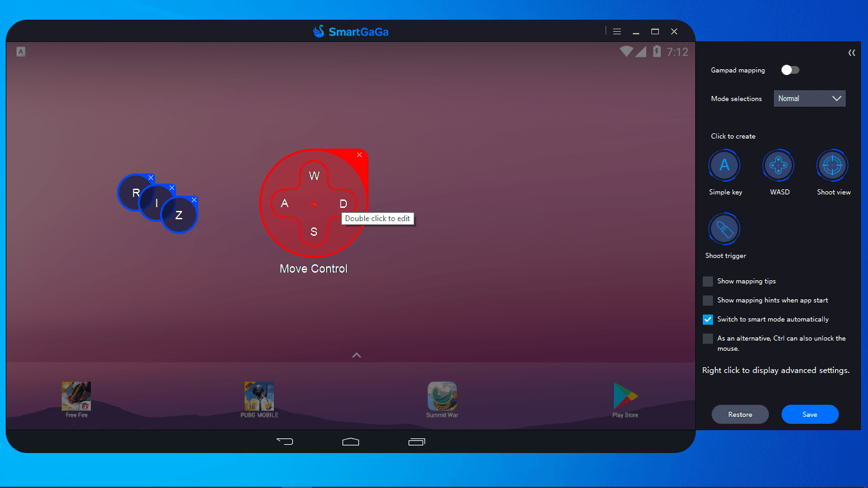Add a Shoot trigger control
Screen dimensions: 868x488
(x=724, y=228)
